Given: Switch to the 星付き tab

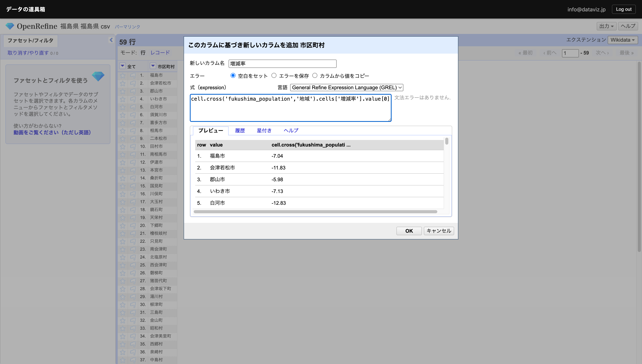Looking at the screenshot, I should (264, 131).
